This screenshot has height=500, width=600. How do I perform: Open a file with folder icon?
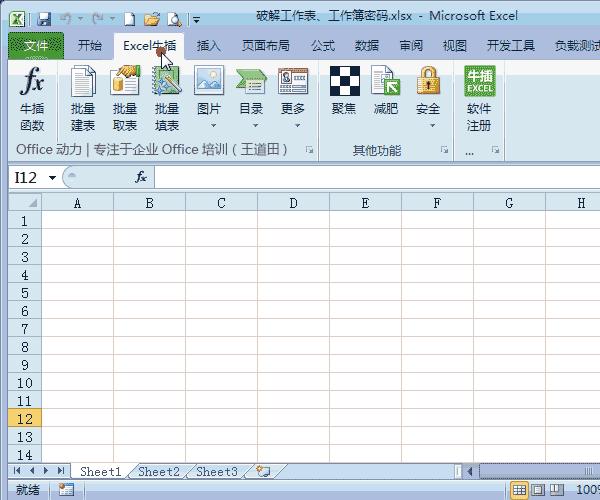[152, 19]
